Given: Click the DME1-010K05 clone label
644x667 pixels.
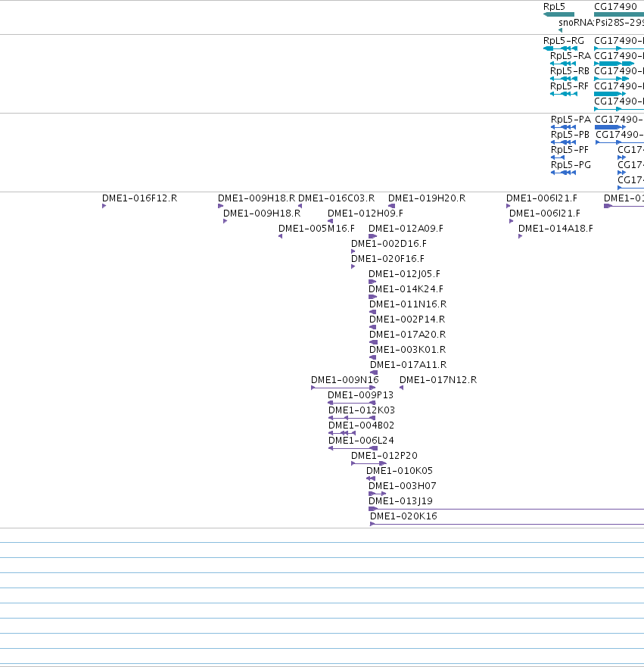Looking at the screenshot, I should click(399, 471).
